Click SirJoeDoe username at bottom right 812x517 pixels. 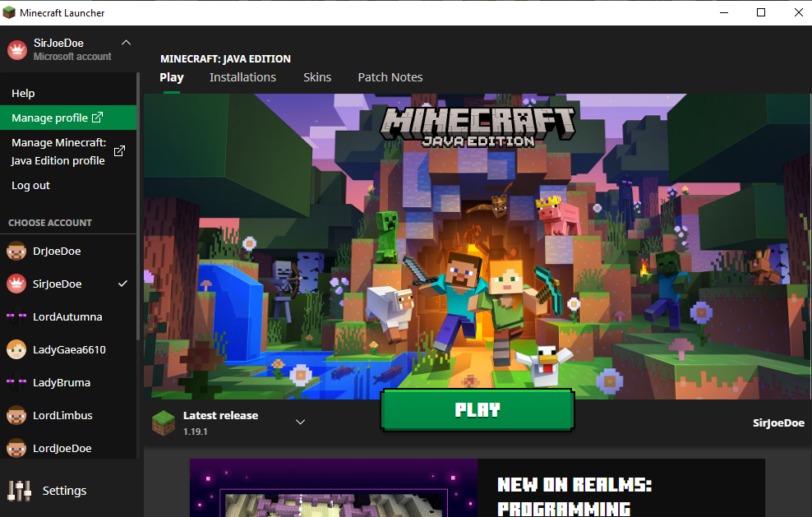(x=778, y=422)
